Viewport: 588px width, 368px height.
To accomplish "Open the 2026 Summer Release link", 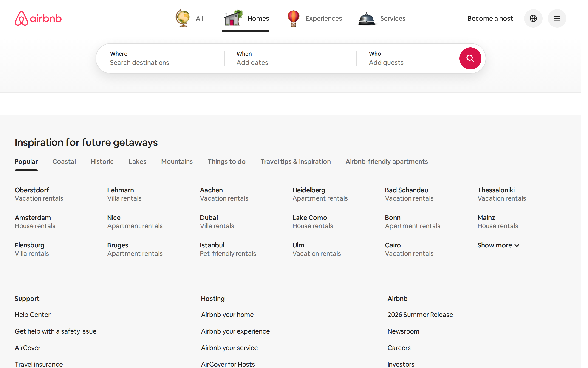I will pos(420,315).
